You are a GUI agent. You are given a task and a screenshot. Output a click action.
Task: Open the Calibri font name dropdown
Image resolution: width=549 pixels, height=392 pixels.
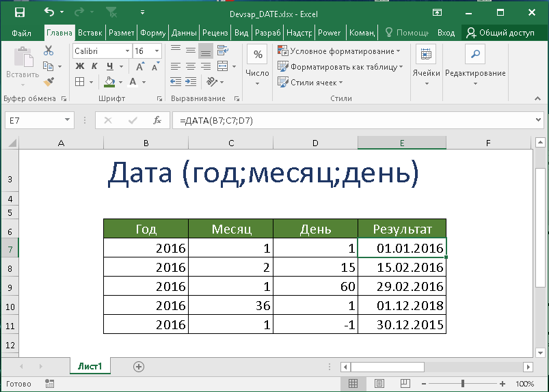127,51
